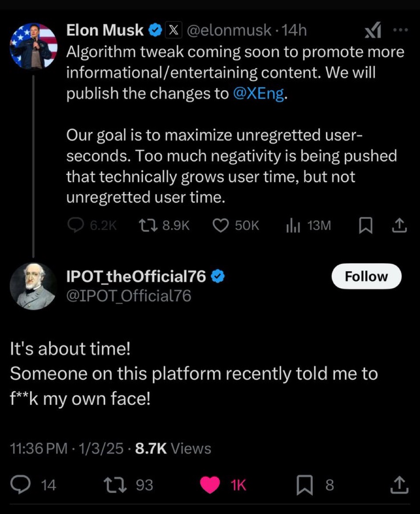Open the @XEng mention link
The height and width of the screenshot is (514, 420).
point(258,93)
